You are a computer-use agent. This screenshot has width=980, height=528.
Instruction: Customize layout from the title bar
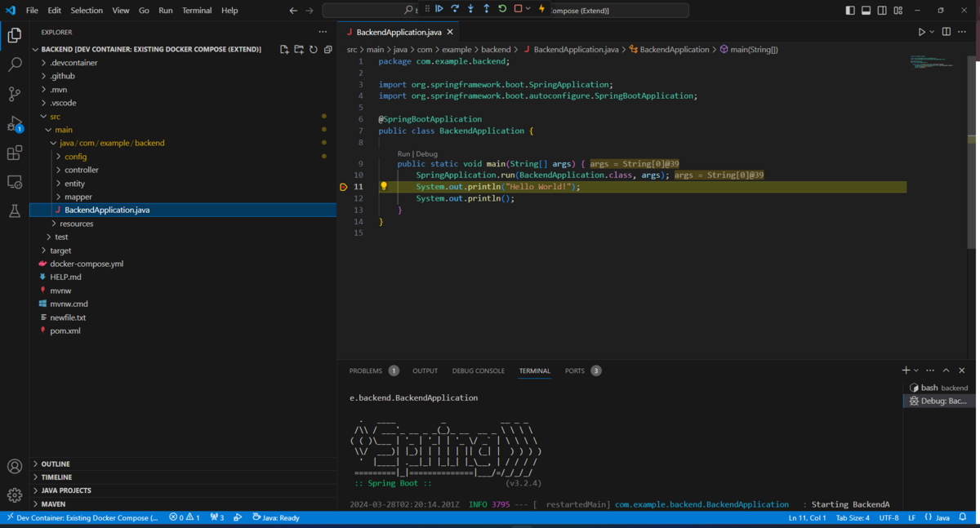click(x=898, y=11)
